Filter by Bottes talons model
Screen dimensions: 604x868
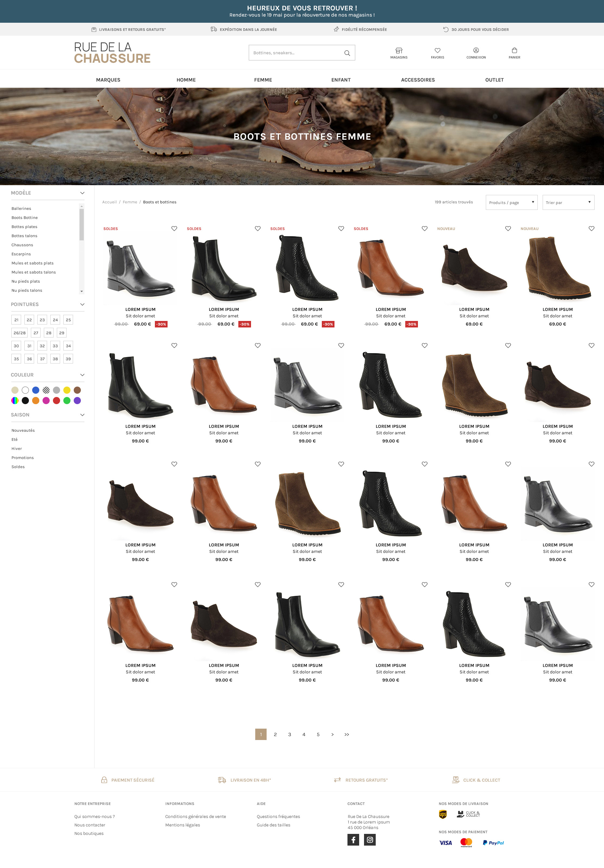(24, 236)
